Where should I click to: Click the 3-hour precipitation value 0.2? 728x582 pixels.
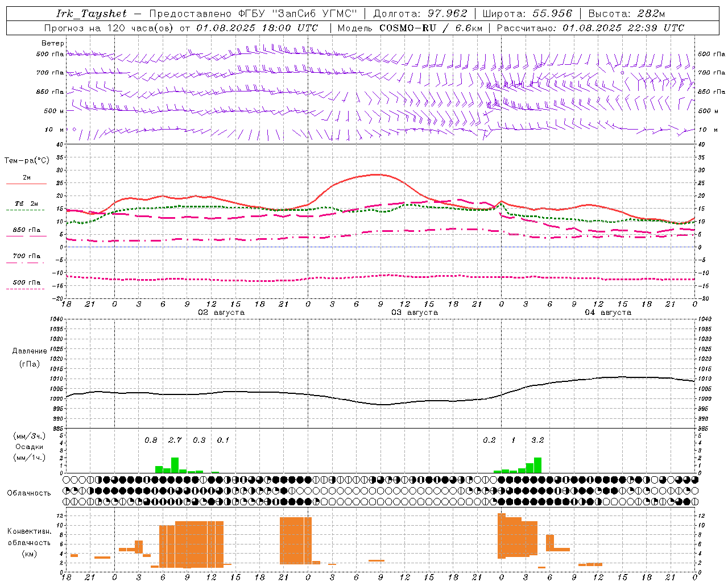click(489, 440)
